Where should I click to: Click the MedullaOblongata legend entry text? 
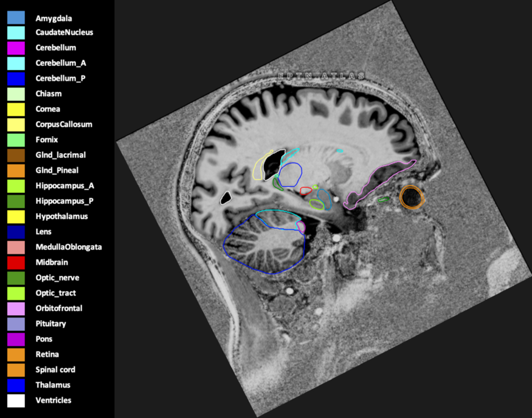68,247
